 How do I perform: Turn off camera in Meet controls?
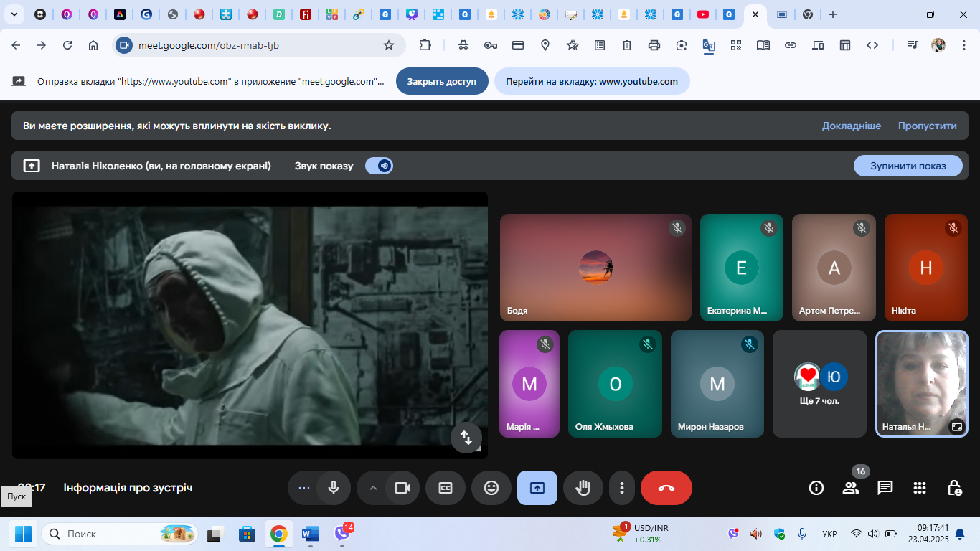click(402, 488)
